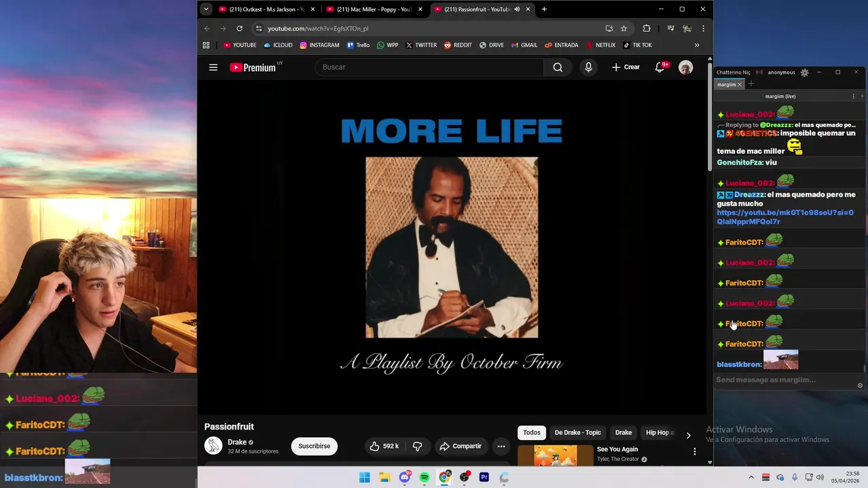Show more bookmarks with the chevron
This screenshot has width=868, height=488.
click(x=696, y=45)
